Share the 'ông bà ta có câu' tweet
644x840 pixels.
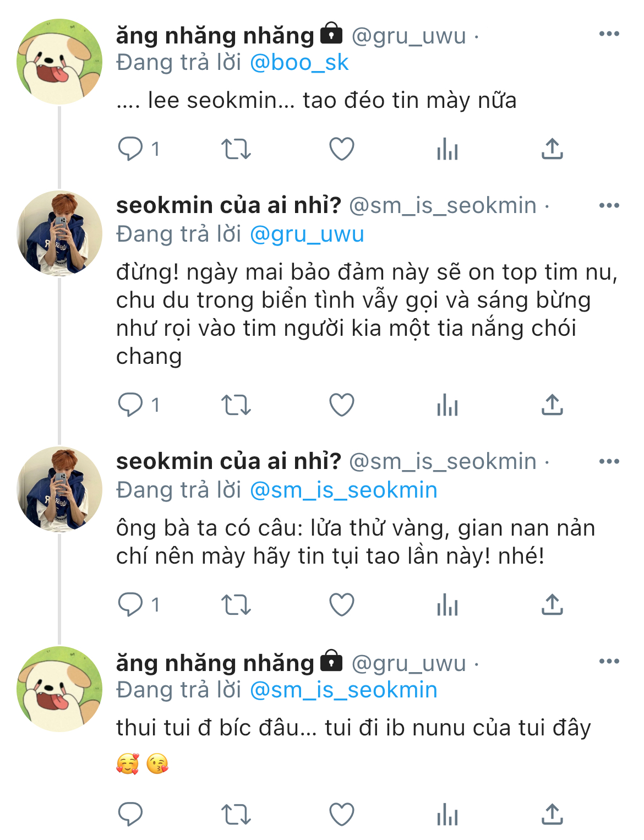(x=552, y=605)
